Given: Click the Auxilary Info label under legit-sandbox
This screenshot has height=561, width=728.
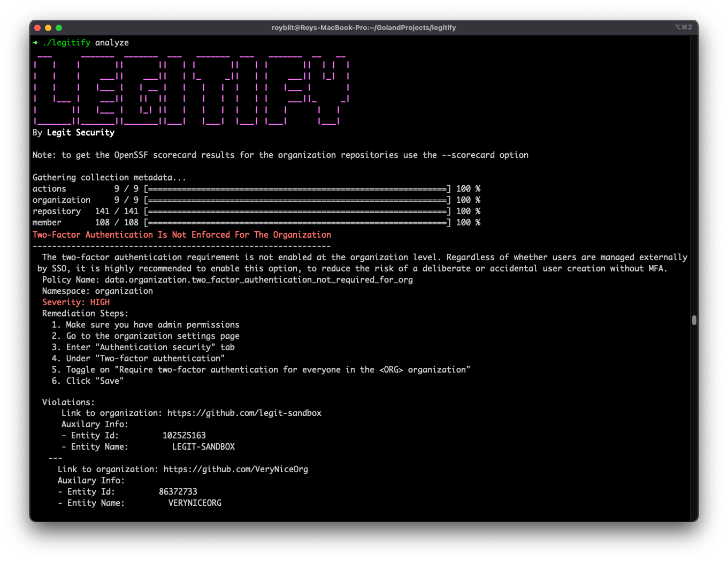Looking at the screenshot, I should click(x=95, y=424).
